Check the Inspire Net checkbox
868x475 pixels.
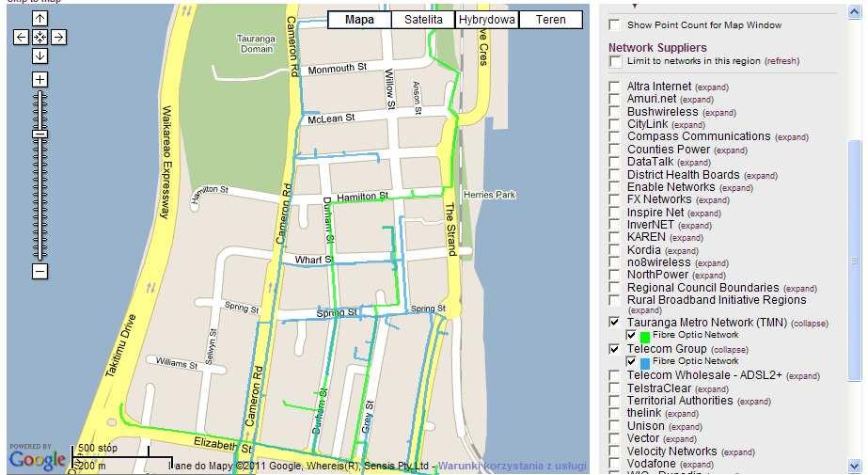(x=614, y=213)
